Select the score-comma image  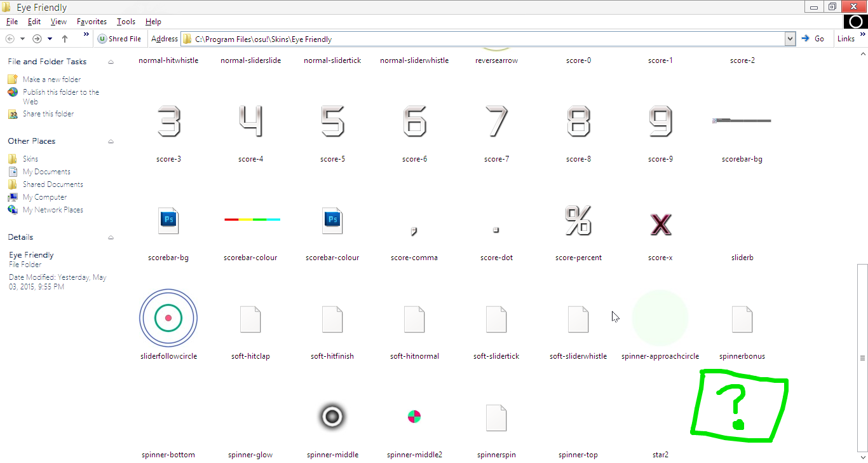point(414,230)
